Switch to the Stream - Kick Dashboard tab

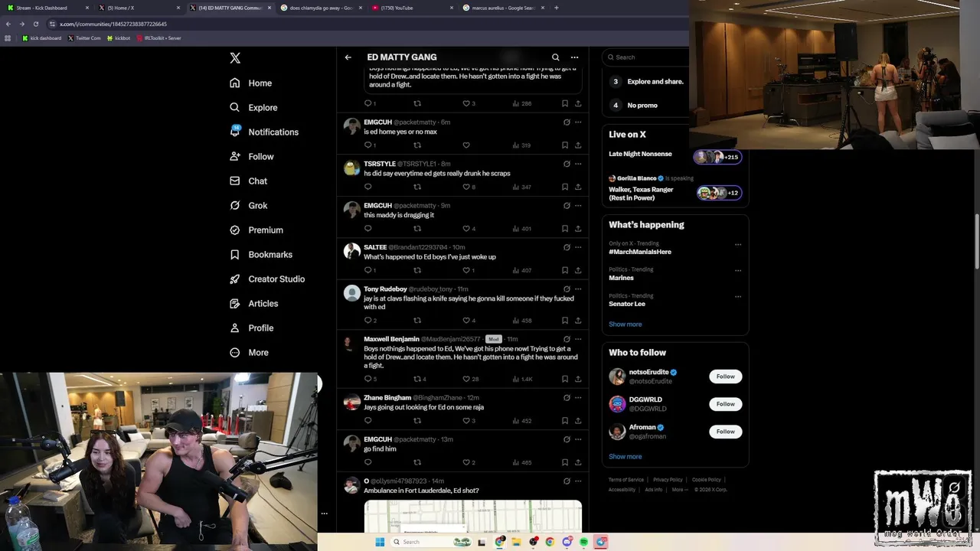47,8
